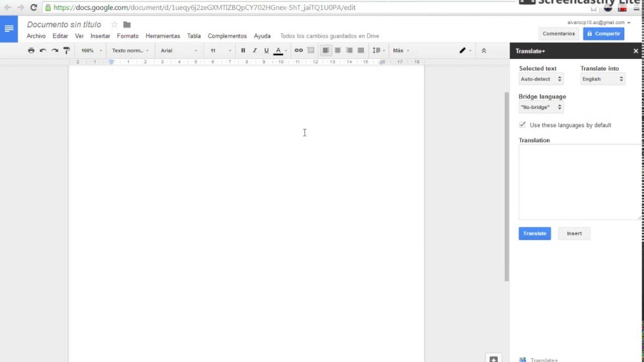Expand the Más toolbar options
The width and height of the screenshot is (644, 362).
point(401,50)
